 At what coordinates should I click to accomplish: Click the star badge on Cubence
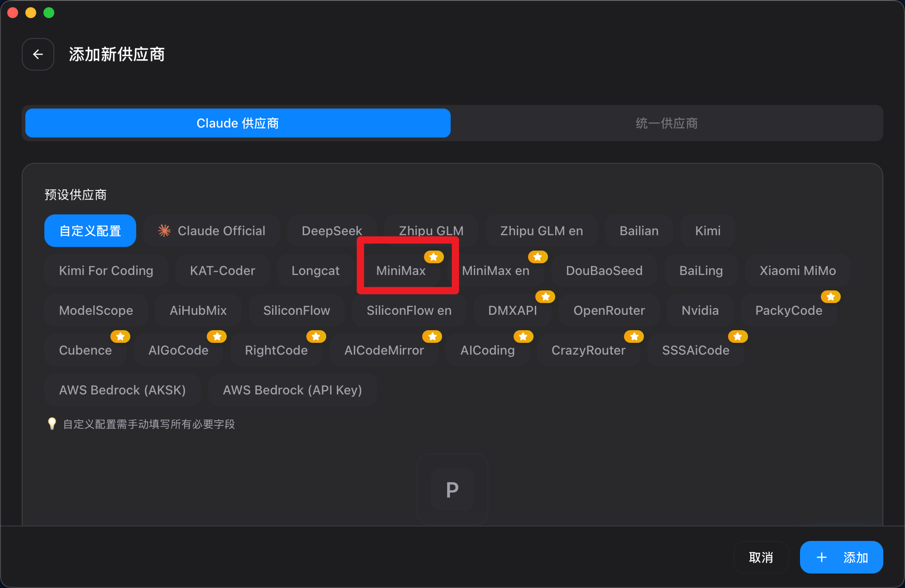tap(120, 337)
